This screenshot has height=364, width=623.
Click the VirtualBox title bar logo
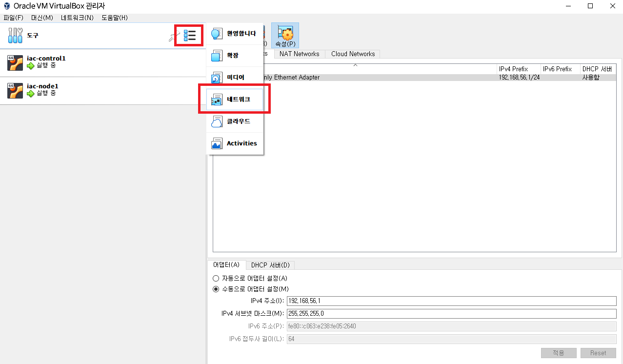point(7,6)
